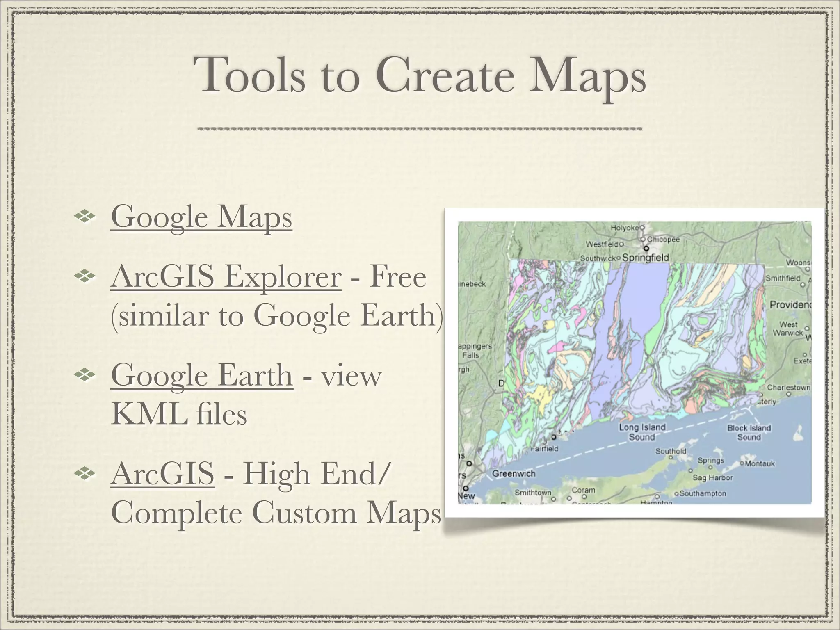The height and width of the screenshot is (630, 840).
Task: Click the Southold label on the map
Action: coord(671,451)
